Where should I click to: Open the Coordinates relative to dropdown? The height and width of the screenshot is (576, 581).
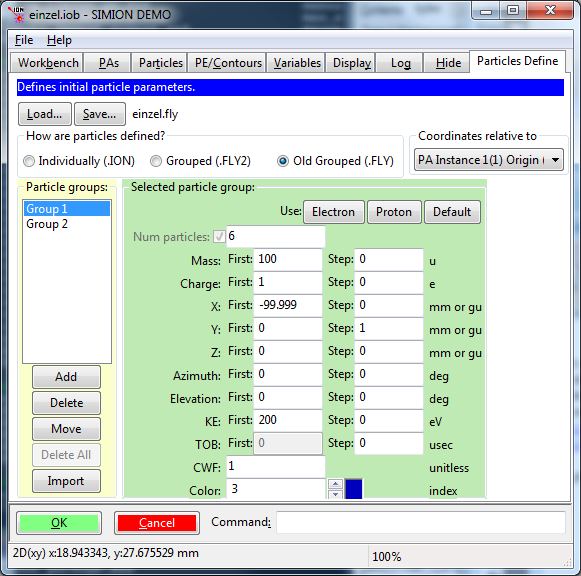point(489,160)
